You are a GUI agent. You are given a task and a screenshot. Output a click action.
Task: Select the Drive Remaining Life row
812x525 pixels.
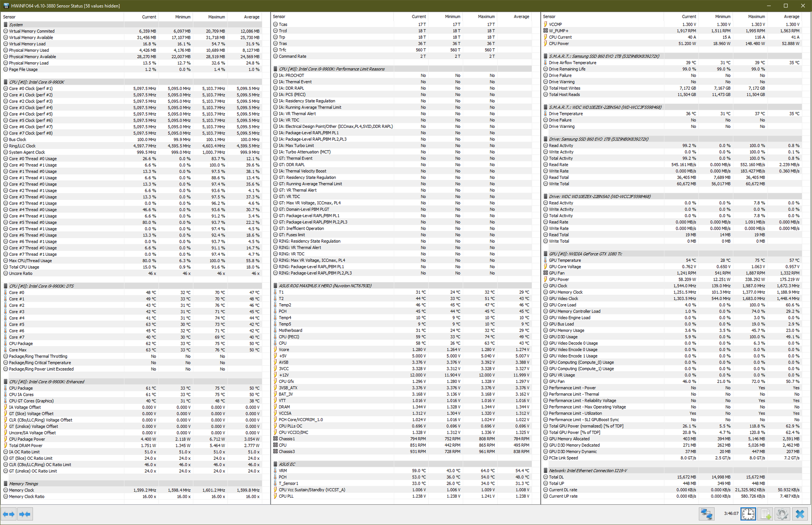coord(672,69)
